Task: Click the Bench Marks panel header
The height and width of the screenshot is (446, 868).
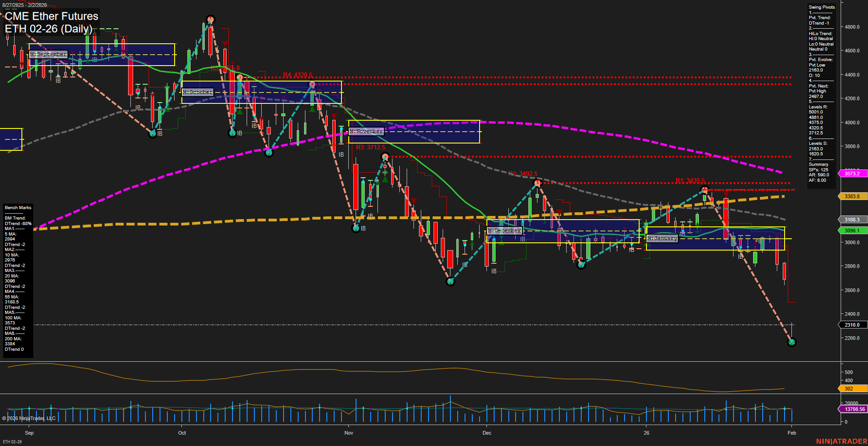Action: click(x=18, y=207)
